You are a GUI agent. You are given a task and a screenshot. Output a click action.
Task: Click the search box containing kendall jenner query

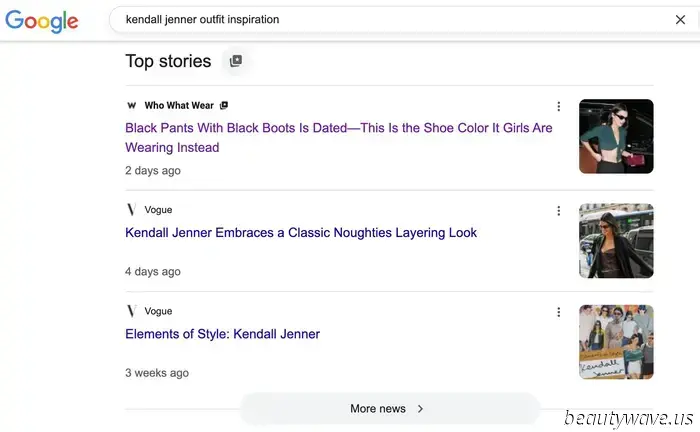coord(390,20)
